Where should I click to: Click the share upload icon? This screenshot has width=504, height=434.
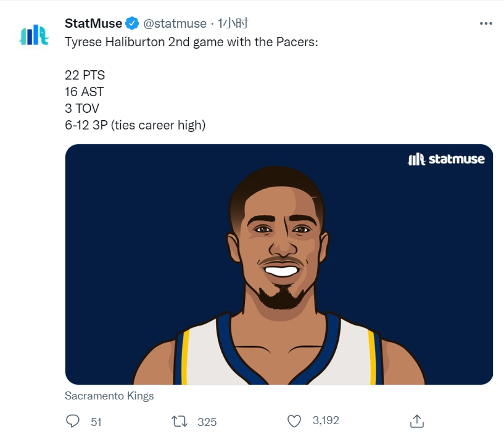click(417, 421)
